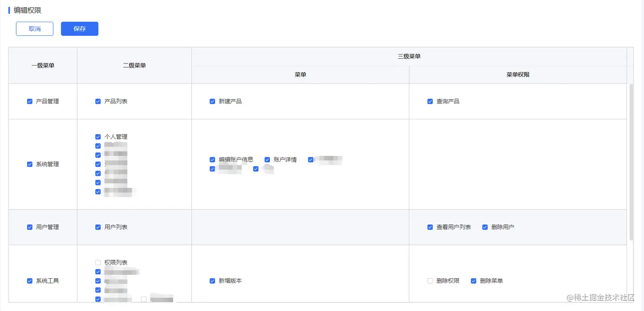Enable the 权限列表 checkbox

coord(98,262)
